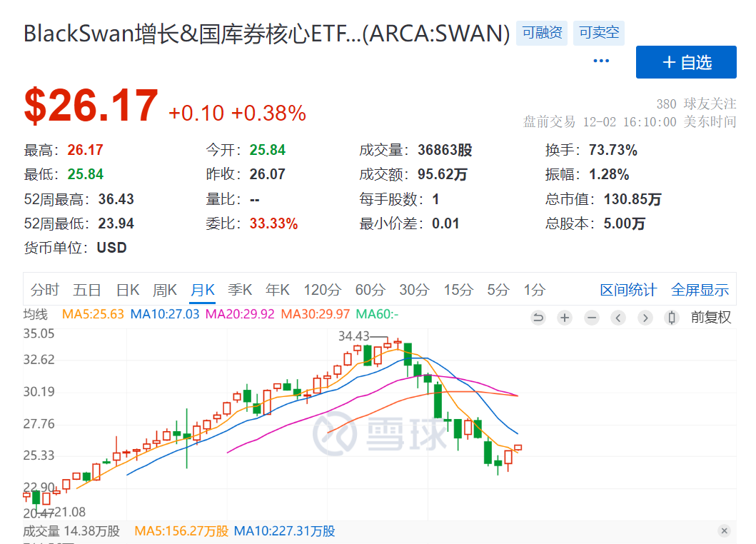Click the volume MA10:227.31万股 label
Image resolution: width=756 pixels, height=544 pixels.
point(284,531)
